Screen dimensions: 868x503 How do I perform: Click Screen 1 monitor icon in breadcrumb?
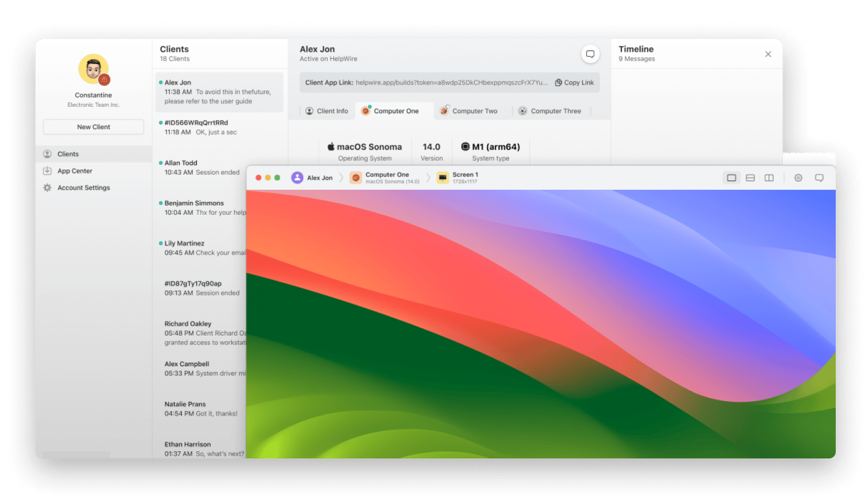point(442,177)
